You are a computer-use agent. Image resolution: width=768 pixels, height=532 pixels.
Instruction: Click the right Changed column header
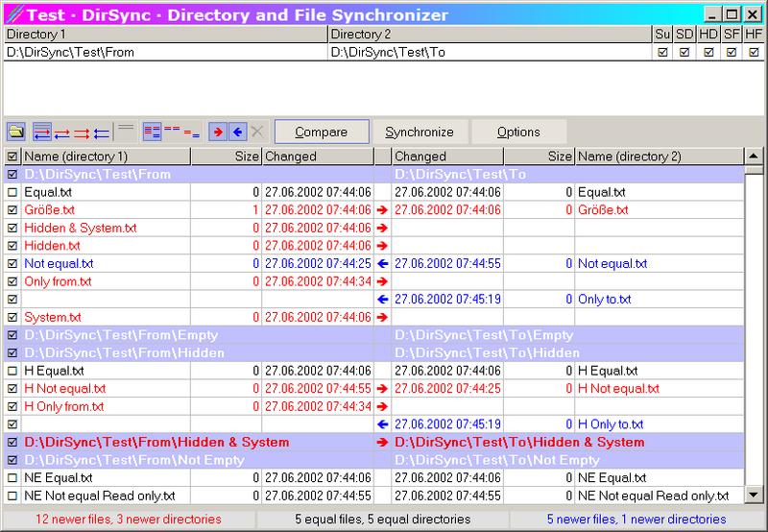pos(447,157)
